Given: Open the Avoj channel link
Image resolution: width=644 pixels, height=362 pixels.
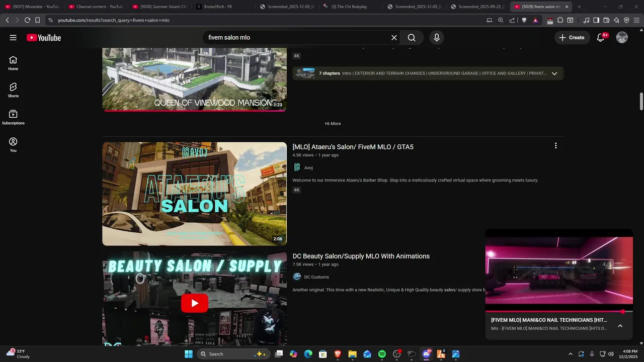Looking at the screenshot, I should pos(308,168).
